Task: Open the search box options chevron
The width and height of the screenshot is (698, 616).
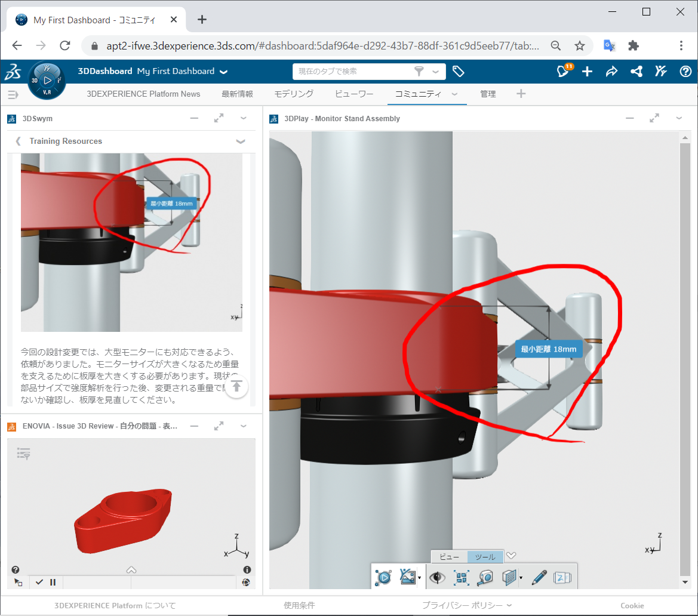Action: [x=436, y=72]
